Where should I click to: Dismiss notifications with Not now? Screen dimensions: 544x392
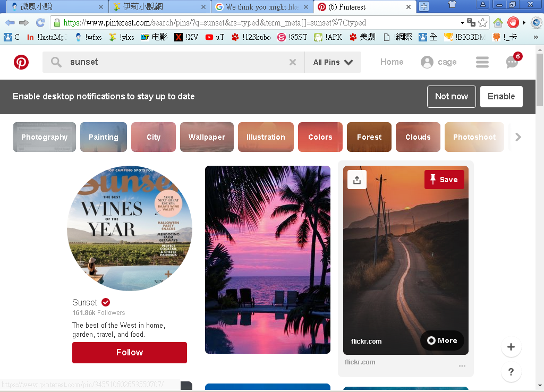[x=452, y=97]
